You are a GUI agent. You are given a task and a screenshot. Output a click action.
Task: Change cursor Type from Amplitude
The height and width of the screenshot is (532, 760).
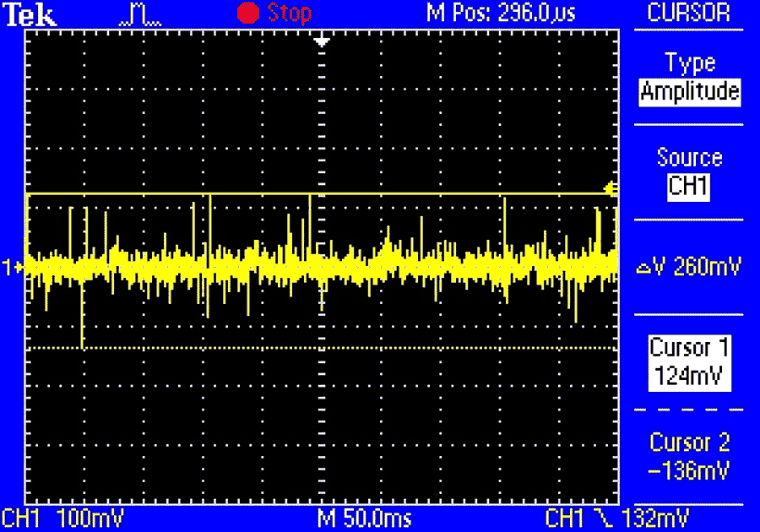(689, 91)
